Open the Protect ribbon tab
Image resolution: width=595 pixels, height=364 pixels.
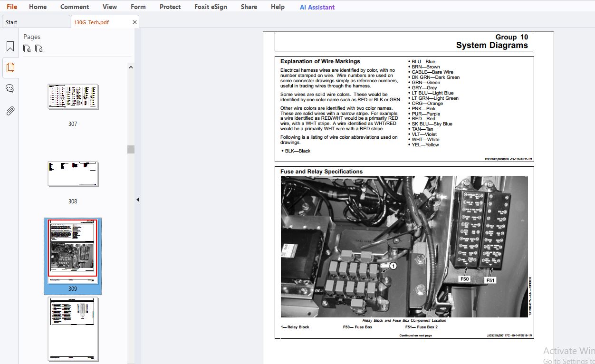point(170,7)
